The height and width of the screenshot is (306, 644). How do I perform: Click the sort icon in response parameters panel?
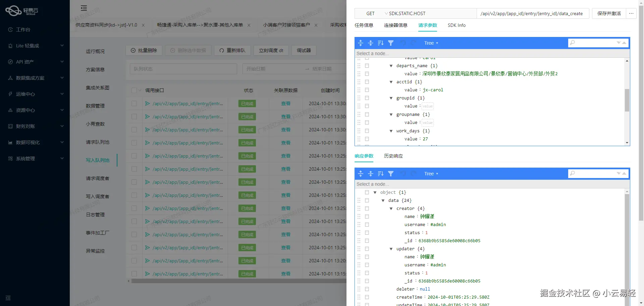(x=381, y=174)
